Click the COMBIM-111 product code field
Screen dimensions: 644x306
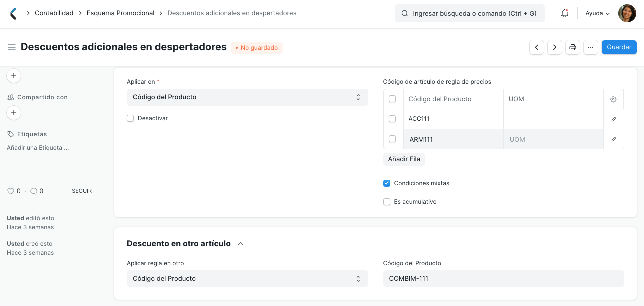[503, 279]
